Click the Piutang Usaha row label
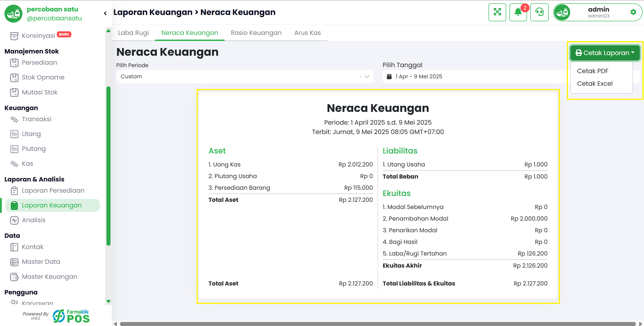The image size is (644, 326). [x=232, y=176]
